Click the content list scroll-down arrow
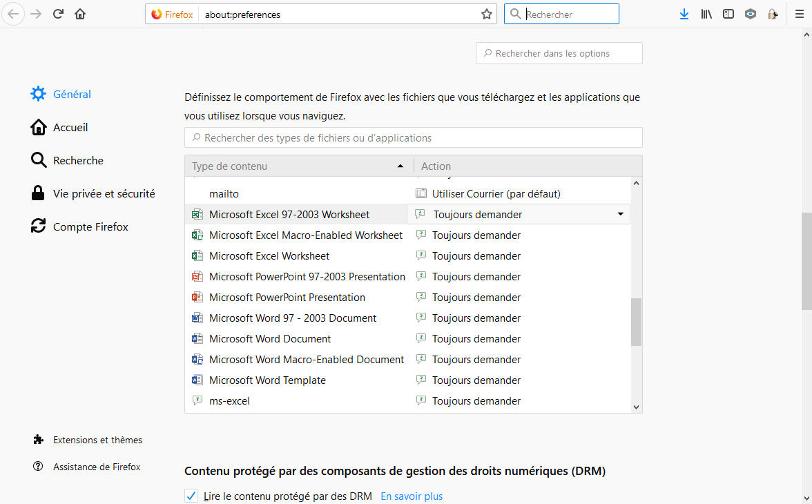The height and width of the screenshot is (504, 812). tap(636, 407)
